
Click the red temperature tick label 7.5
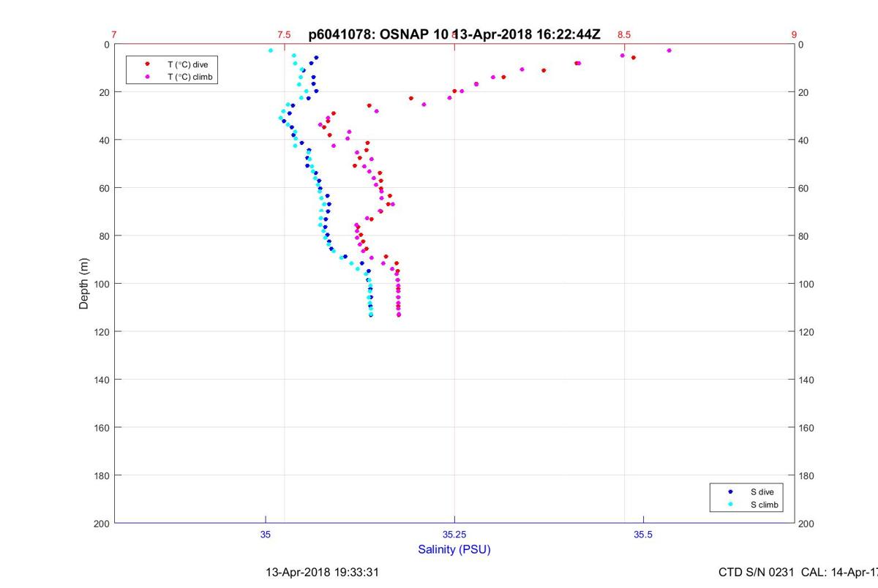(284, 34)
